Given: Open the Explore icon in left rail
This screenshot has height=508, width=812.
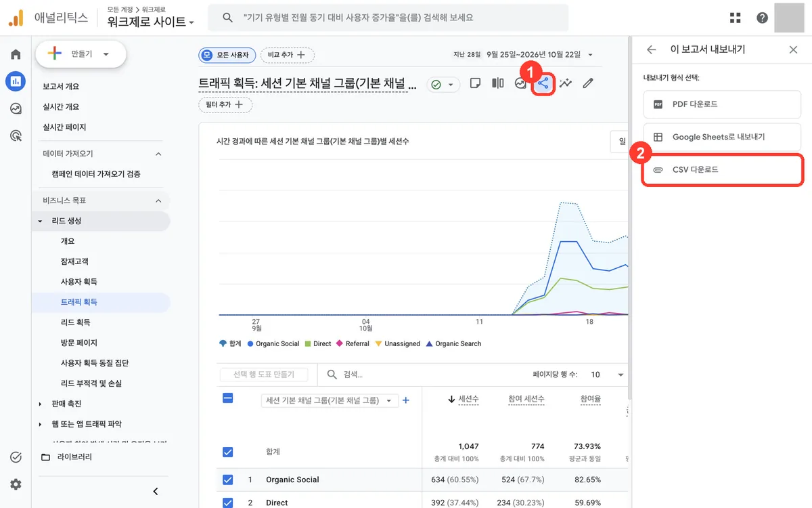Looking at the screenshot, I should point(16,108).
